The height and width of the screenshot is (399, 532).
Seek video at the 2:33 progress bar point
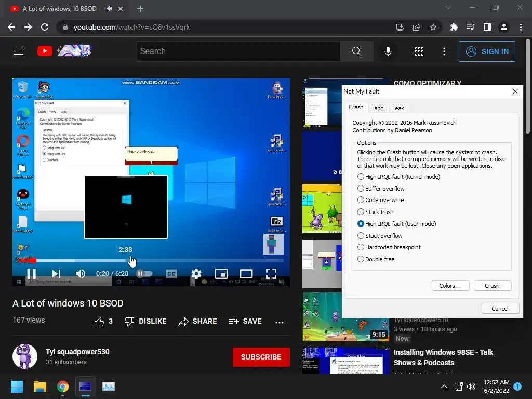129,260
